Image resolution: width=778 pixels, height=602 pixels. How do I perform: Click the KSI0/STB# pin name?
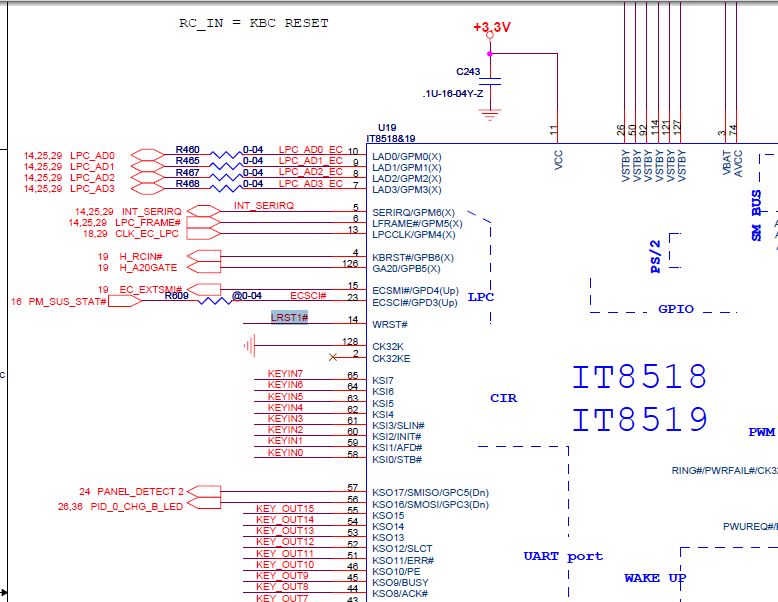click(397, 460)
